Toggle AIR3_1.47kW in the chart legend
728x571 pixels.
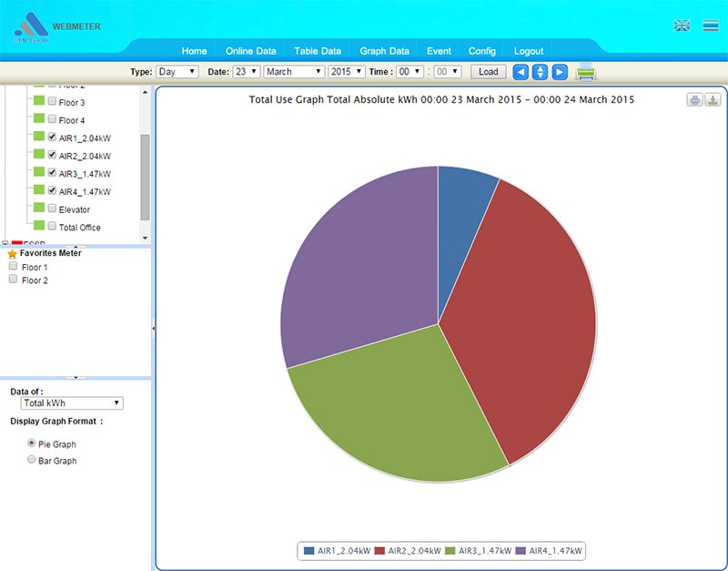(479, 551)
